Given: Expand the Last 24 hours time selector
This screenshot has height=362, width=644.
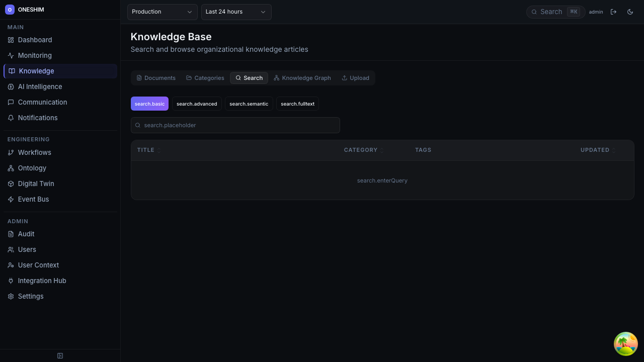Looking at the screenshot, I should (236, 12).
